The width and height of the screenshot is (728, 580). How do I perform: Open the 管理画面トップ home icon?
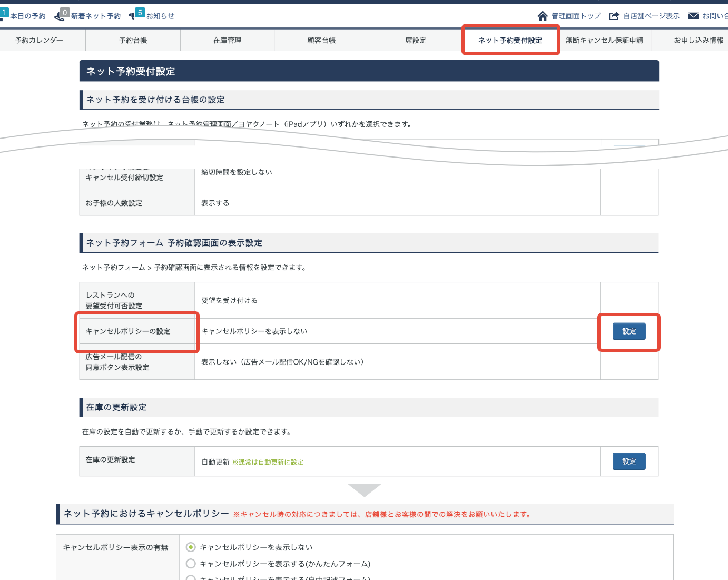pos(543,16)
